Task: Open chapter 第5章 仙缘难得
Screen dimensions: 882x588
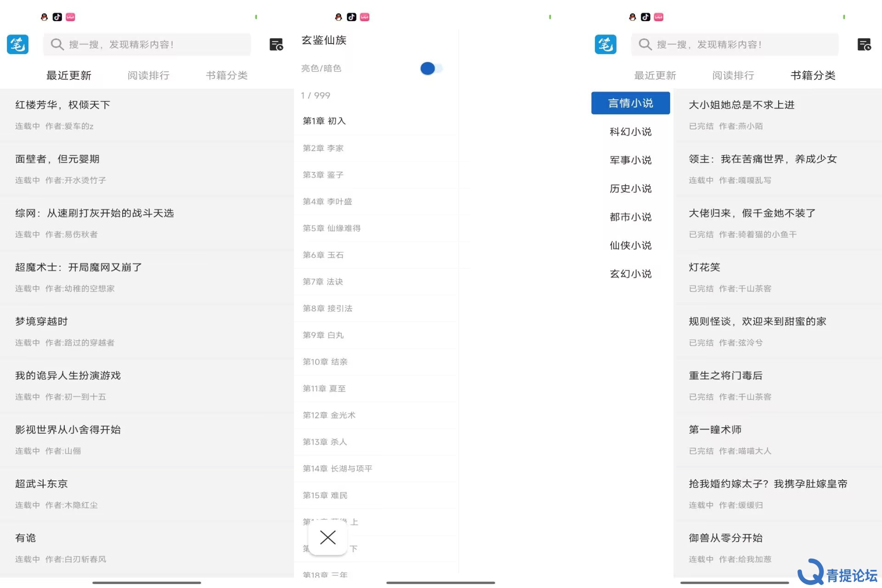Action: (x=331, y=228)
